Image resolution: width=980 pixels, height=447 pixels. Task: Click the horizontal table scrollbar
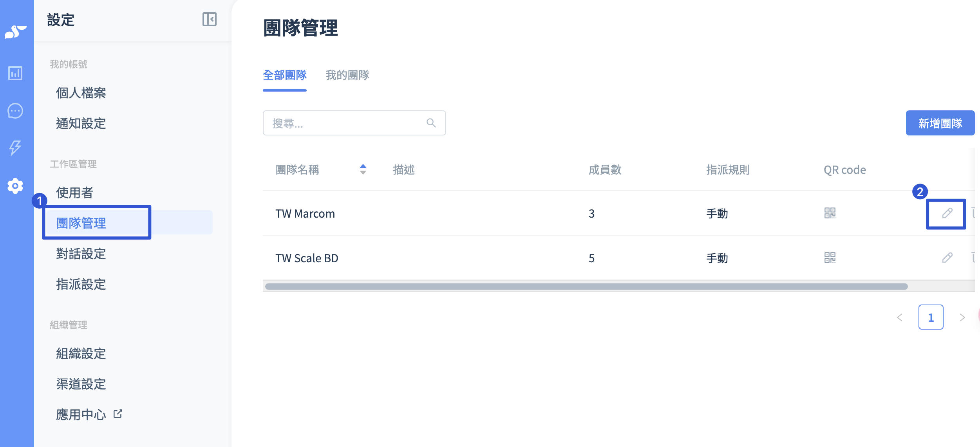pos(586,287)
